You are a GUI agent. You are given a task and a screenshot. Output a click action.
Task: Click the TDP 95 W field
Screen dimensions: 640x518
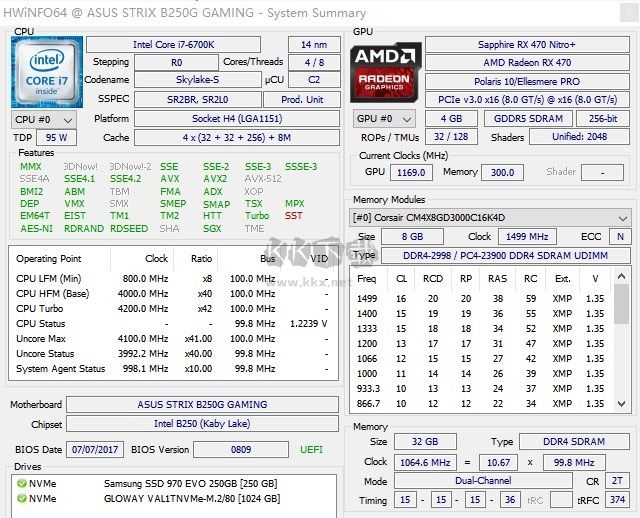pos(56,138)
